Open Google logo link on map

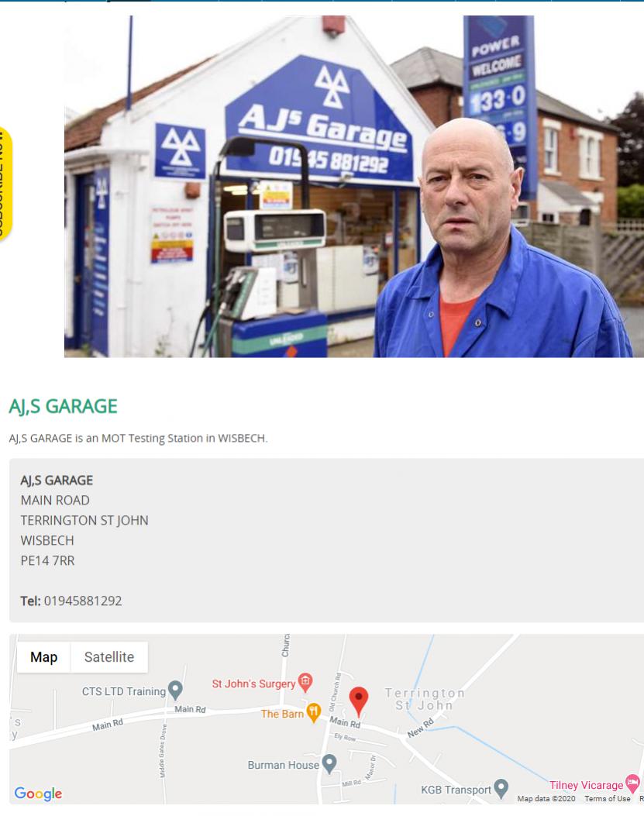[38, 794]
